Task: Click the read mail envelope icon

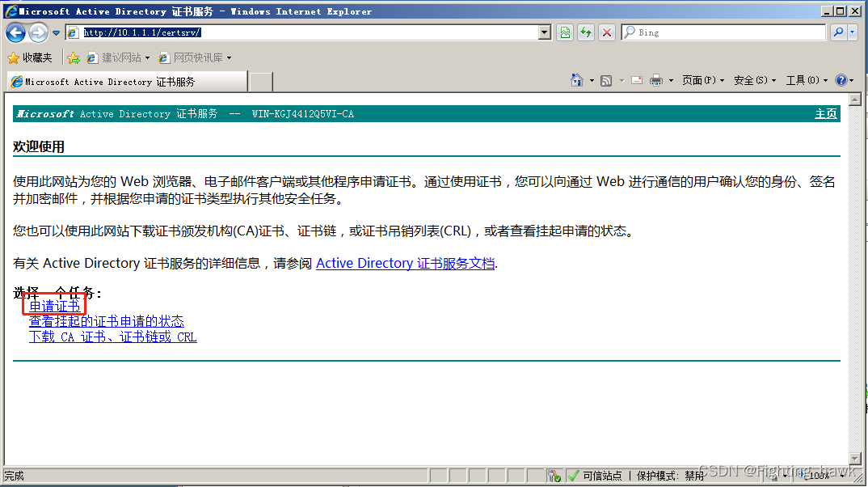Action: [637, 80]
